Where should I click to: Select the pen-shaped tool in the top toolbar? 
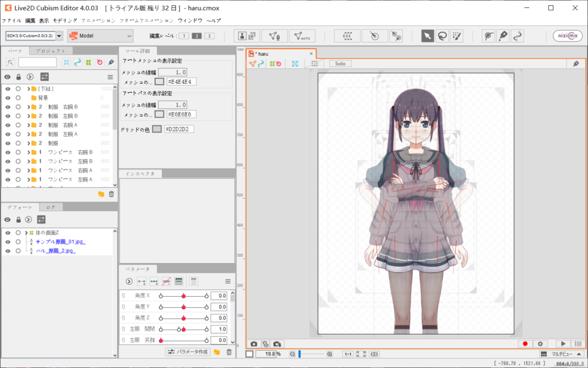(503, 36)
